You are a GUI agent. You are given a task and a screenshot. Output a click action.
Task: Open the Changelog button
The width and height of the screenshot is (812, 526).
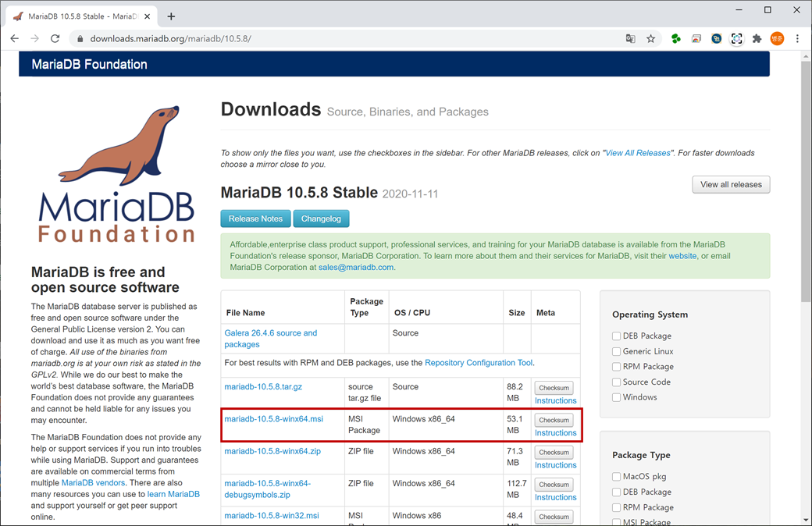pyautogui.click(x=321, y=219)
